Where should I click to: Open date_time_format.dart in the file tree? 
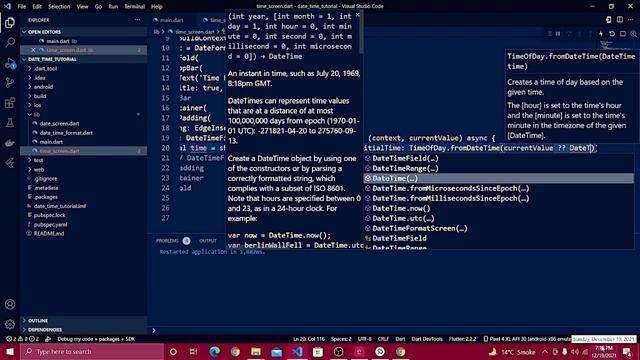(x=66, y=133)
